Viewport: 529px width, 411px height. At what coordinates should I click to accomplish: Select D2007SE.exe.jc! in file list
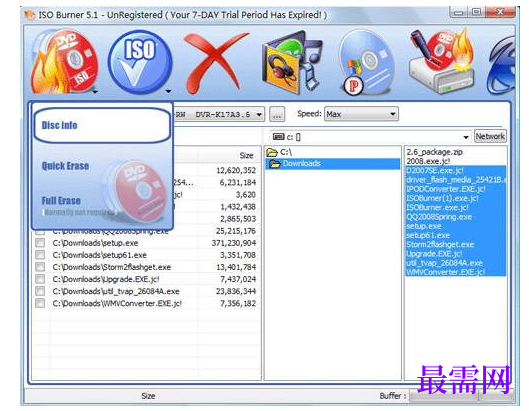tap(435, 170)
